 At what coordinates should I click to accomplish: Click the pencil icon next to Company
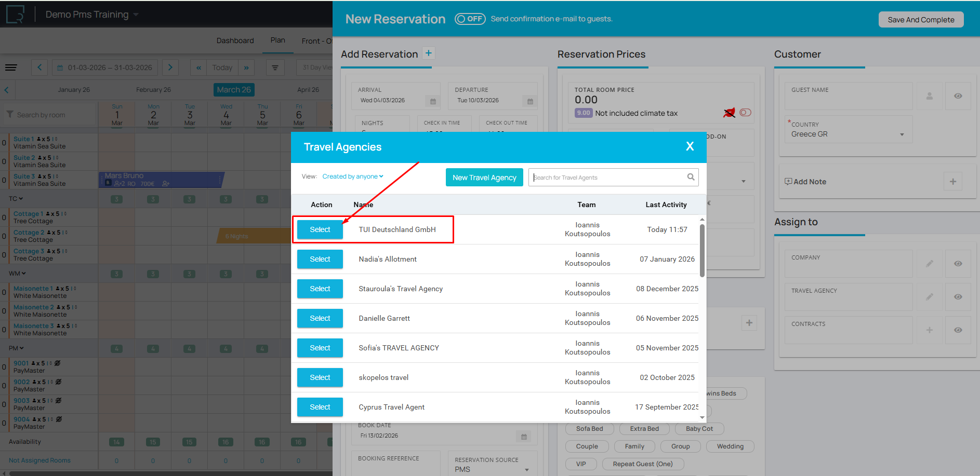point(929,264)
